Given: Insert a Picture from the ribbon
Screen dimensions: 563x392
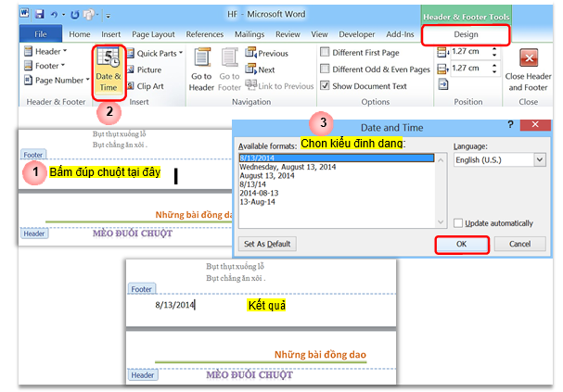Looking at the screenshot, I should click(x=147, y=70).
